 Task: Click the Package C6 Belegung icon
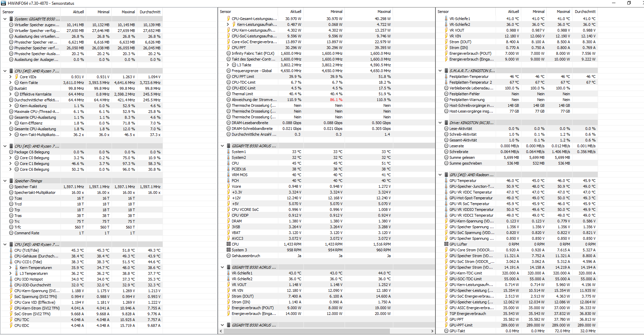(11, 152)
